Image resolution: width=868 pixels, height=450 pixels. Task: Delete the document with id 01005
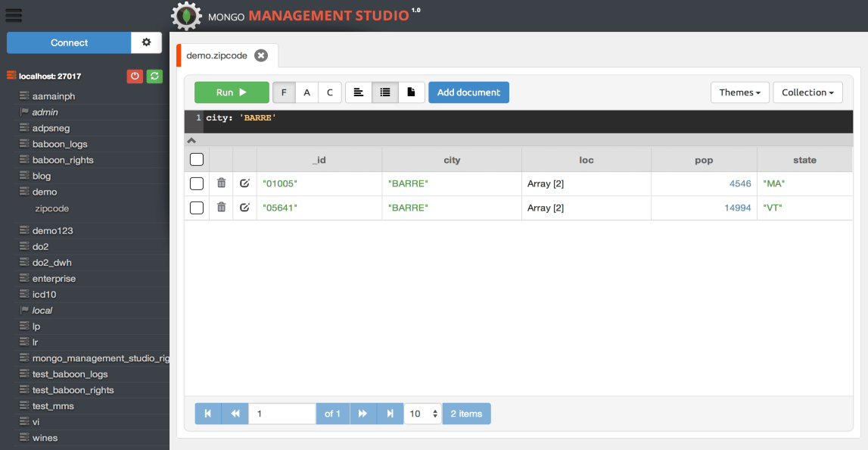click(x=221, y=183)
